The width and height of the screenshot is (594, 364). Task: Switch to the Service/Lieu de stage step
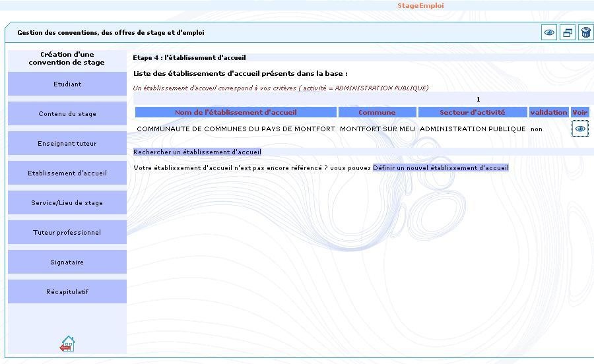coord(67,203)
